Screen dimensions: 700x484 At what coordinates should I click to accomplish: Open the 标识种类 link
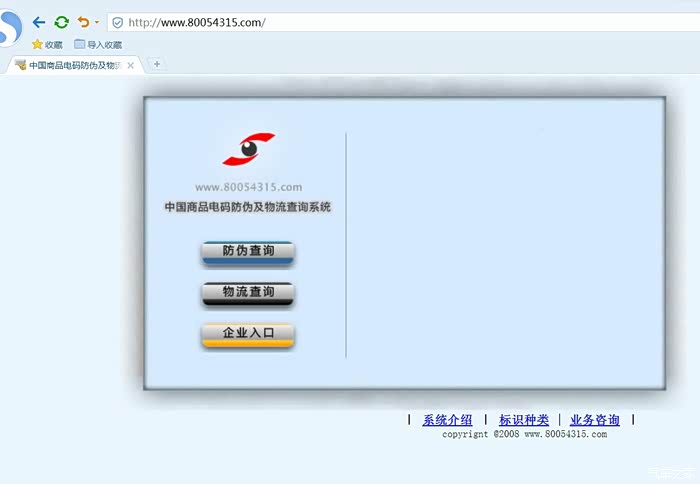coord(524,420)
